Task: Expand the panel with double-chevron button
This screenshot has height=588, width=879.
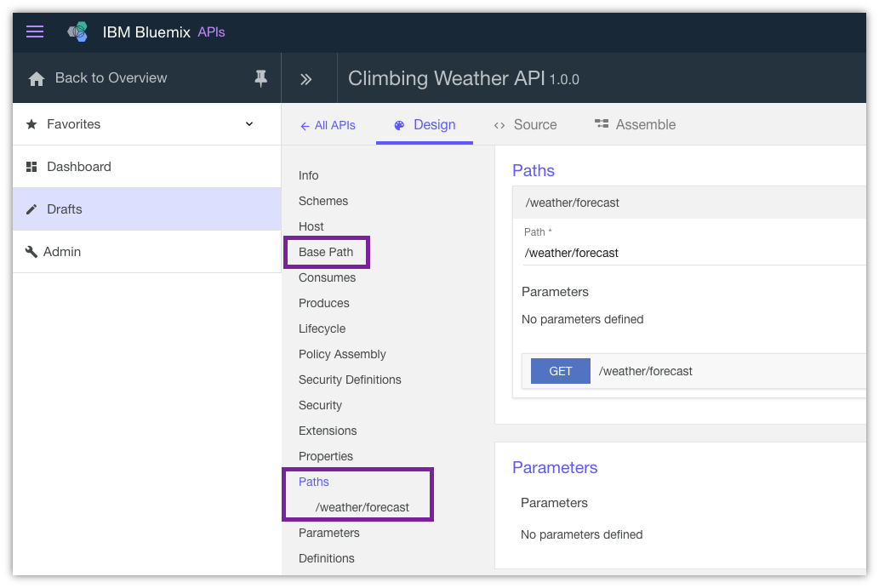Action: 308,77
